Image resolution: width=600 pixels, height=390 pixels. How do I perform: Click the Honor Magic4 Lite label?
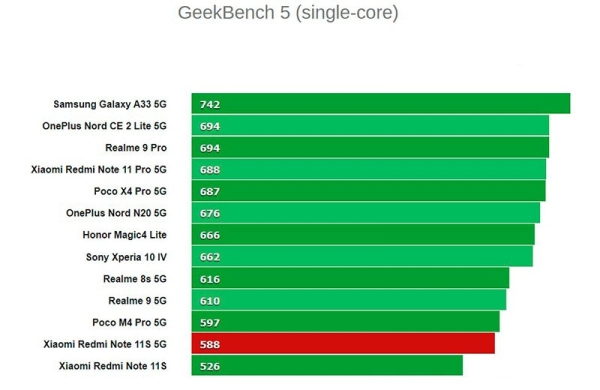tap(124, 235)
